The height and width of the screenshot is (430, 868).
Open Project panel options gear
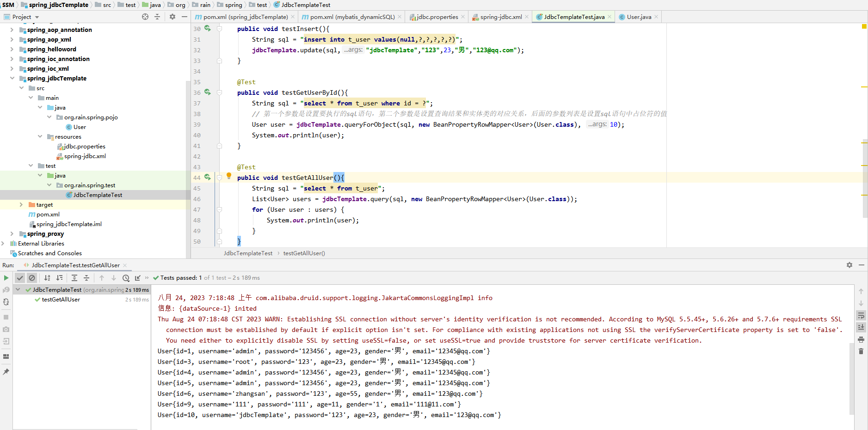tap(172, 17)
